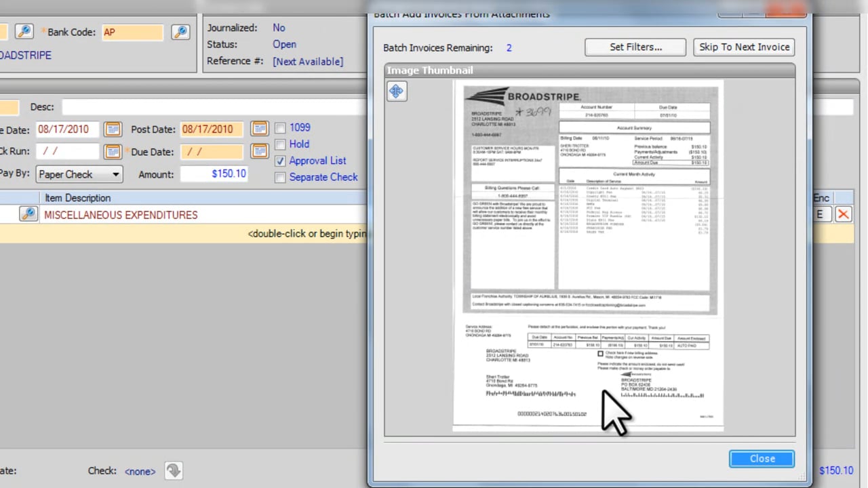This screenshot has width=868, height=488.
Task: Click the Bank Code lookup magnifier icon
Action: click(x=180, y=32)
